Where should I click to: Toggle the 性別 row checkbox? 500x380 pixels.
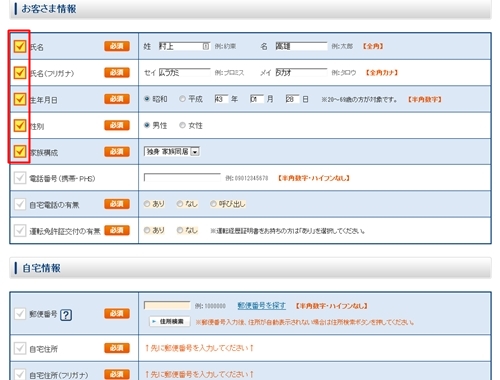(20, 125)
